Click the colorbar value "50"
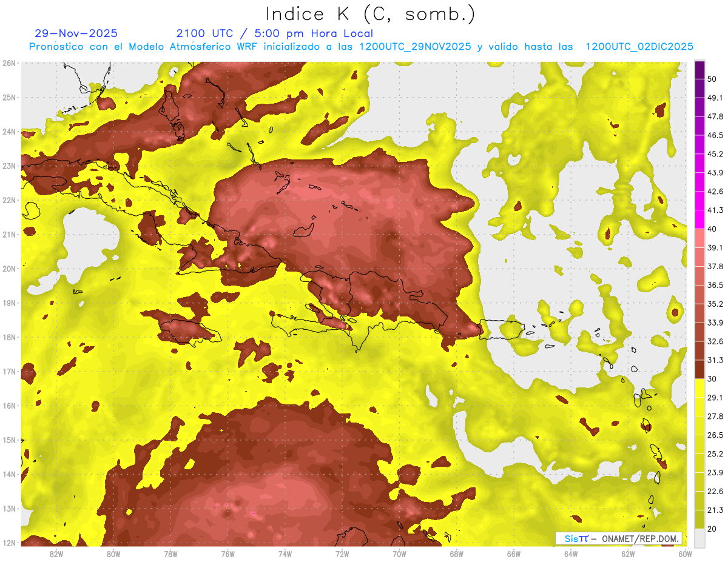 713,79
